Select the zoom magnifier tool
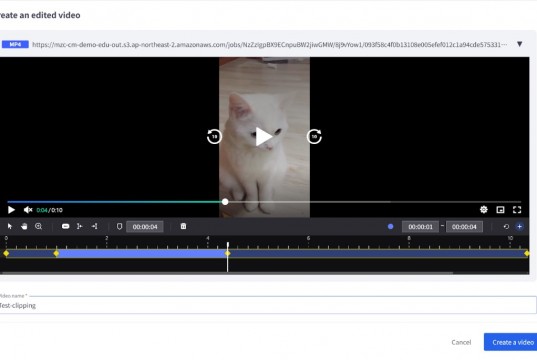The width and height of the screenshot is (537, 360). pyautogui.click(x=38, y=226)
